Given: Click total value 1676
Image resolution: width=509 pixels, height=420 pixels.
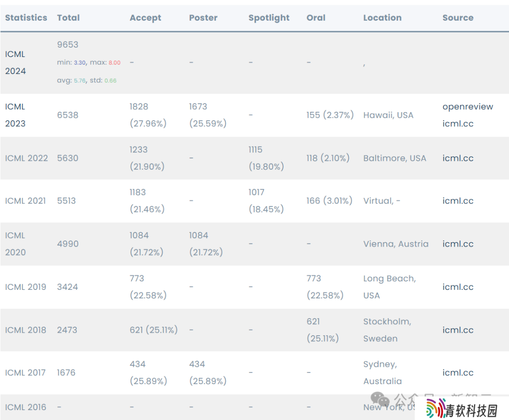Looking at the screenshot, I should pos(66,372).
